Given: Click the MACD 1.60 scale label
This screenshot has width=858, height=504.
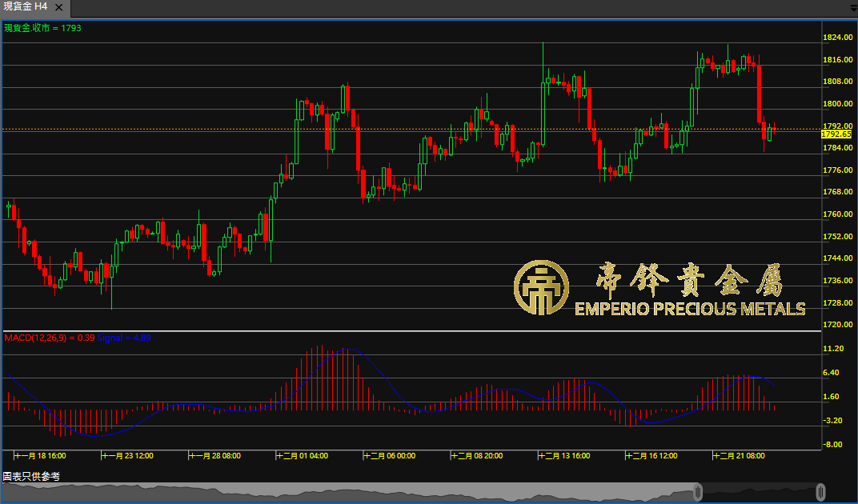Looking at the screenshot, I should [831, 397].
